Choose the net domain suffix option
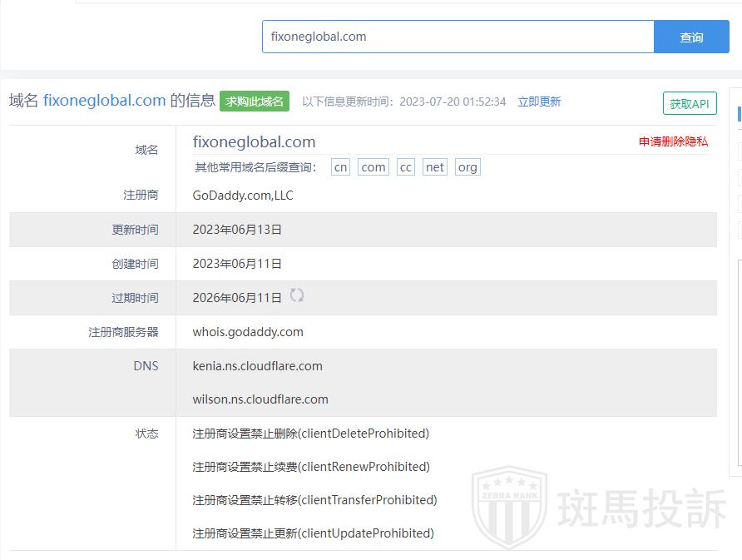The height and width of the screenshot is (560, 742). click(434, 167)
